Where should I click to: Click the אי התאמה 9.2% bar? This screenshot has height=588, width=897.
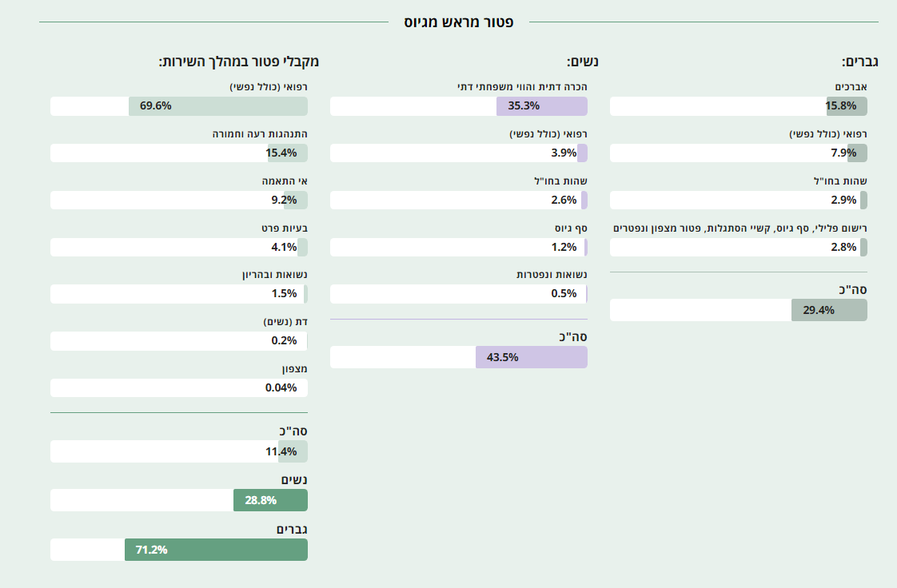pos(178,201)
